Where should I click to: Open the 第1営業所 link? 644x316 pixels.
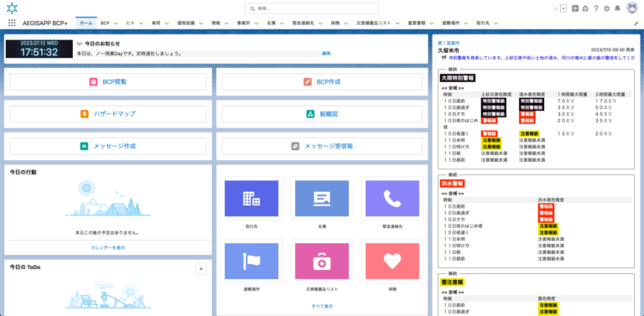pyautogui.click(x=449, y=43)
